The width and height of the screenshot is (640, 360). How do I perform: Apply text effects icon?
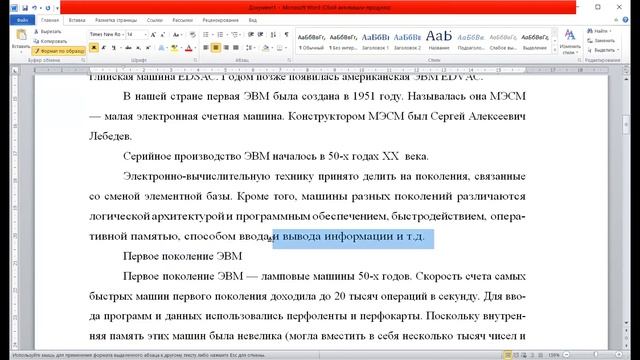pos(161,48)
